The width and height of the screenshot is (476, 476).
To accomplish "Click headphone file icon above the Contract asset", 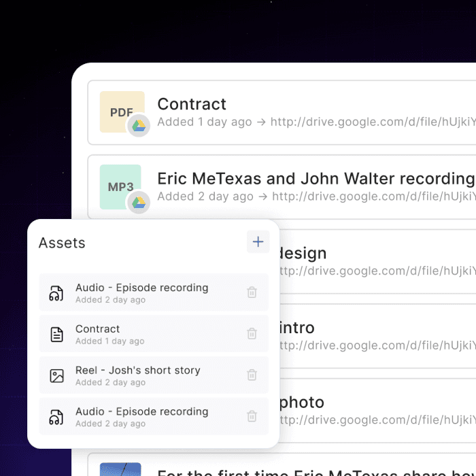I will pos(56,293).
